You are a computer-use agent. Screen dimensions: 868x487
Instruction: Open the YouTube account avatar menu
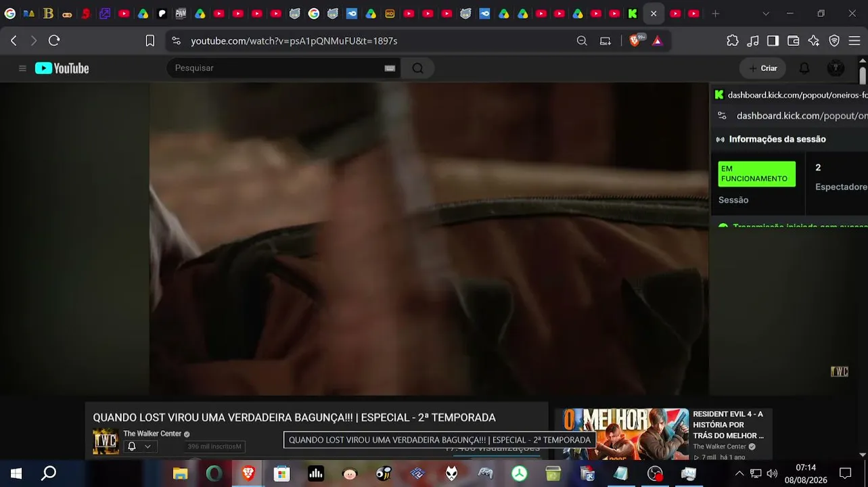[x=836, y=68]
